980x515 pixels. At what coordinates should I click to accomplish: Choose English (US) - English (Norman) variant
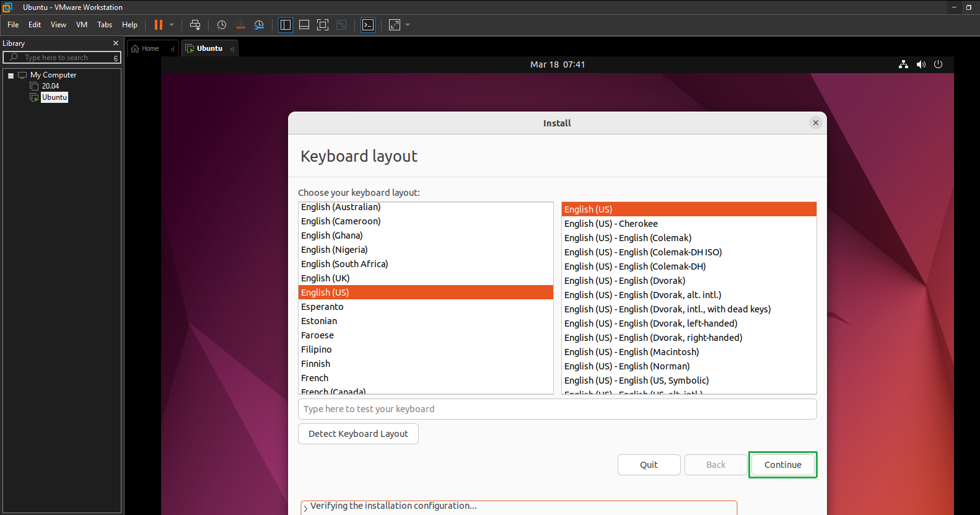[x=689, y=366]
